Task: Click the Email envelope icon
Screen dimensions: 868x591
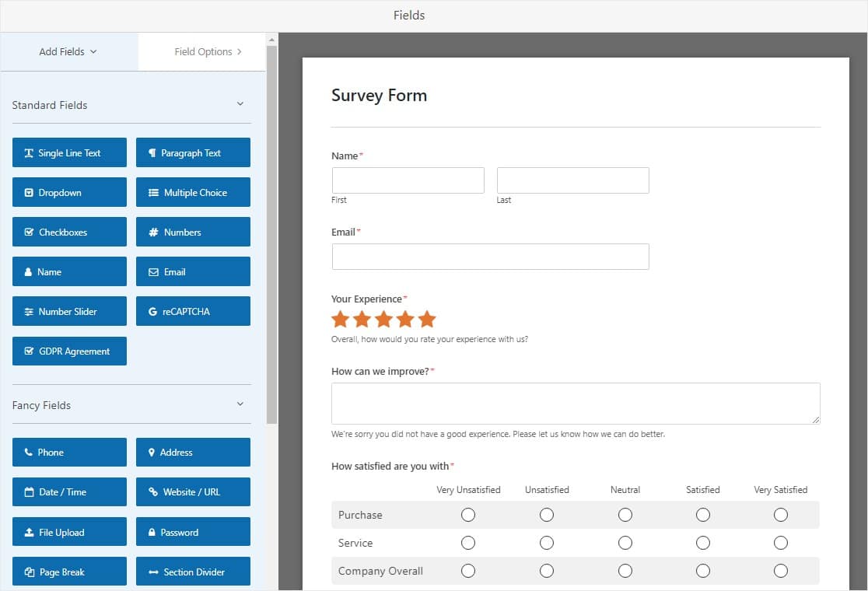Action: point(153,272)
